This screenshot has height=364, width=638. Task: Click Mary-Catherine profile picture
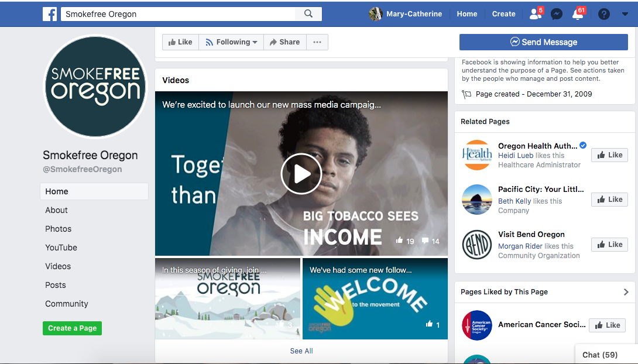pyautogui.click(x=376, y=14)
